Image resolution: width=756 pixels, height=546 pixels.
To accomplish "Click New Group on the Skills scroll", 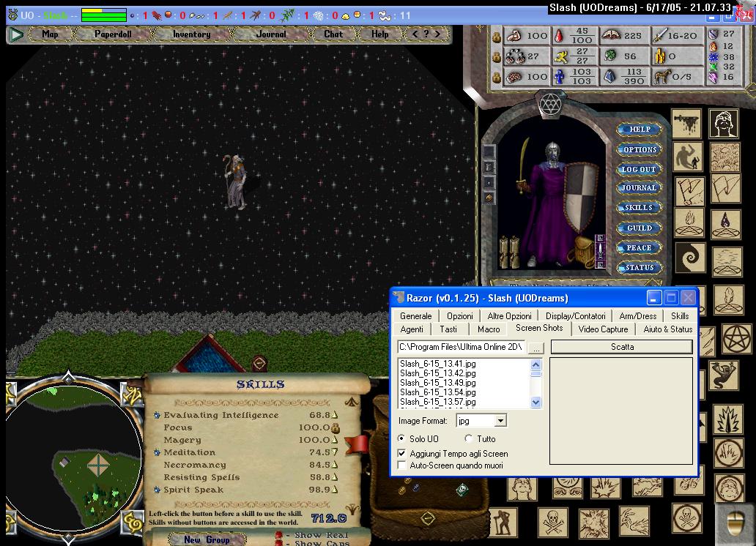I will coord(207,539).
